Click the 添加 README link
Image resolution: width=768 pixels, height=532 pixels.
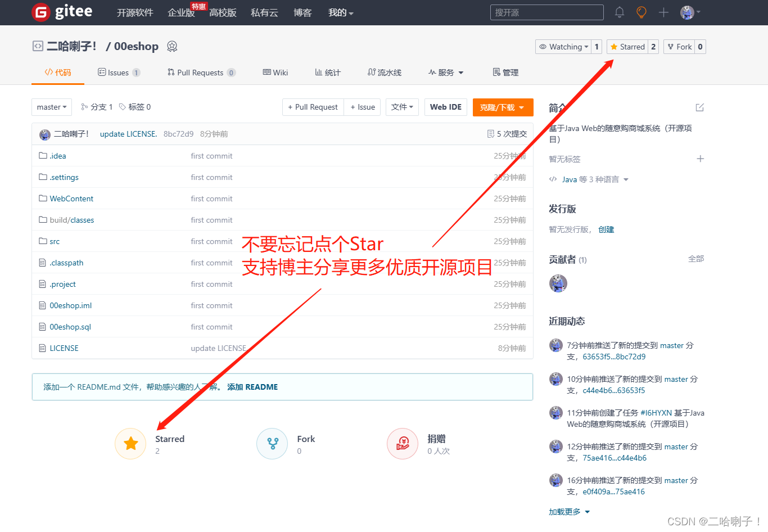coord(252,387)
